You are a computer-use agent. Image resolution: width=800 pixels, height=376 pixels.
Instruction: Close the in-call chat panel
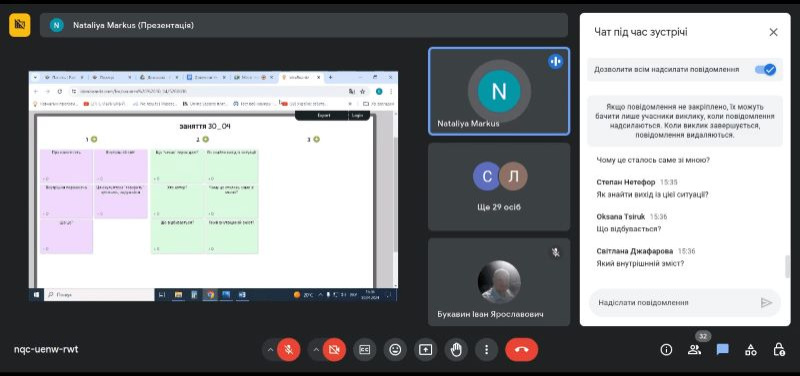773,32
